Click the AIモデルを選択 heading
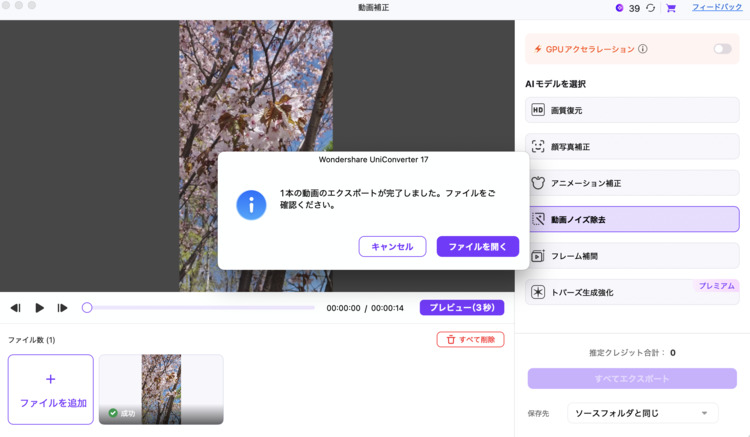750x437 pixels. (555, 84)
